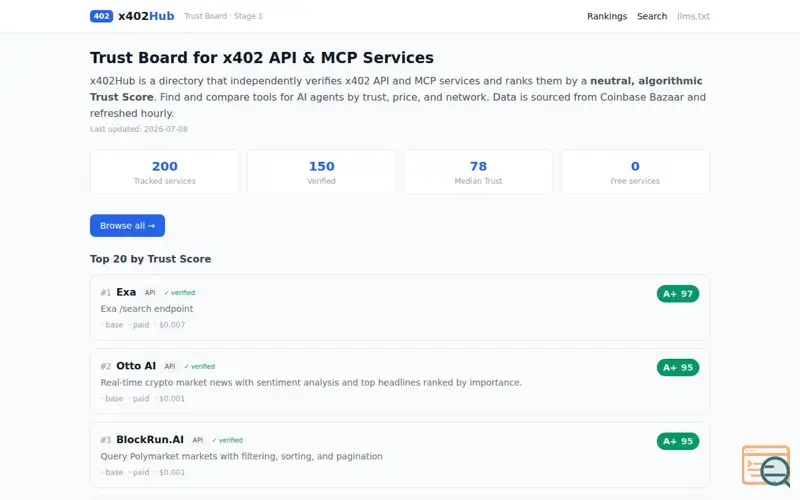Screen dimensions: 800x500
Task: Click the verified mark next to BlockRun.AI
Action: (228, 440)
